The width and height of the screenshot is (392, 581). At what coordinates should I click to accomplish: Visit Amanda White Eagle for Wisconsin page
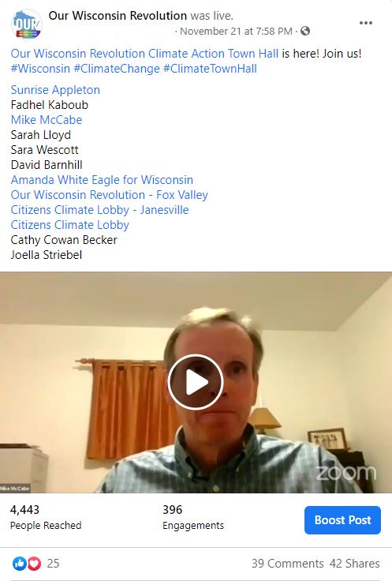tap(102, 180)
